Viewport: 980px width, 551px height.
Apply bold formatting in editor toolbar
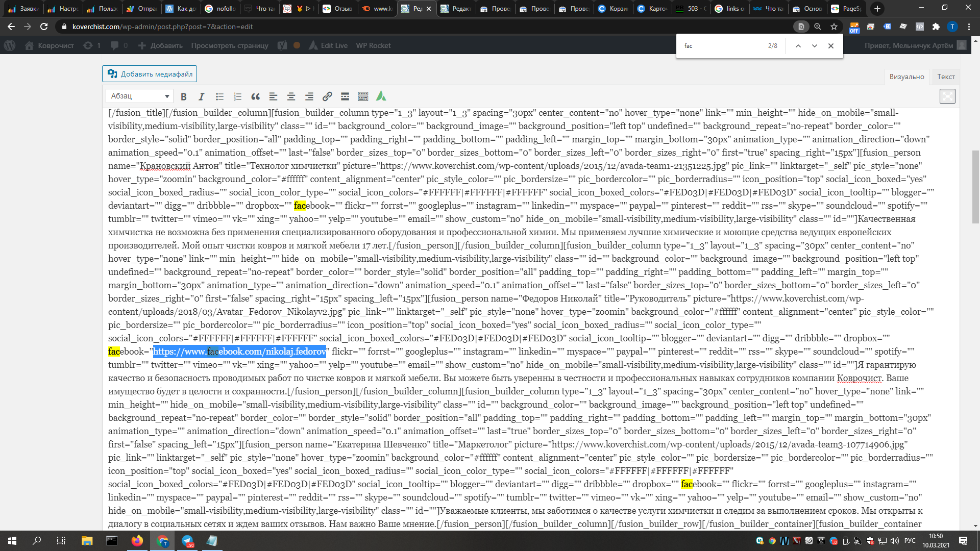(x=184, y=96)
